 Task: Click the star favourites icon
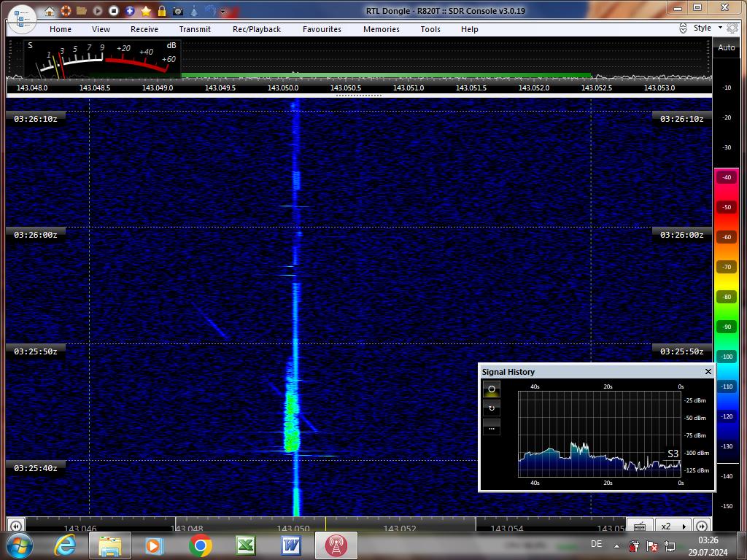tap(146, 10)
